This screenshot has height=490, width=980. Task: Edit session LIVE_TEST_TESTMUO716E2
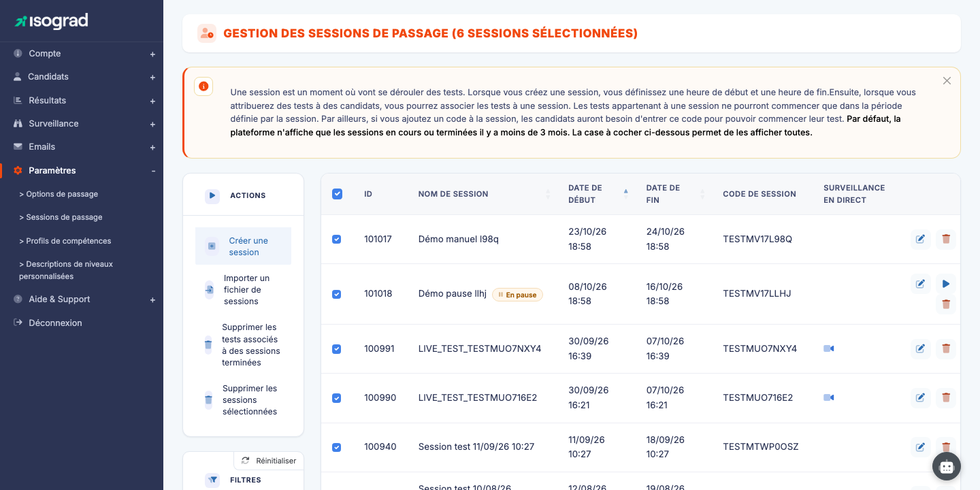pos(921,397)
